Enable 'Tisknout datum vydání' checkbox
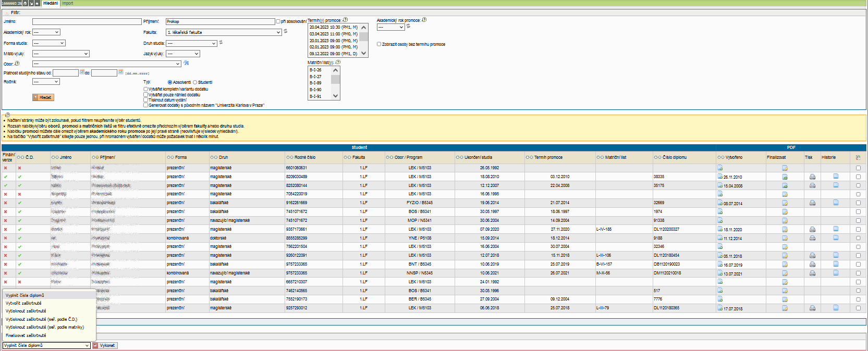The width and height of the screenshot is (868, 351). 146,100
